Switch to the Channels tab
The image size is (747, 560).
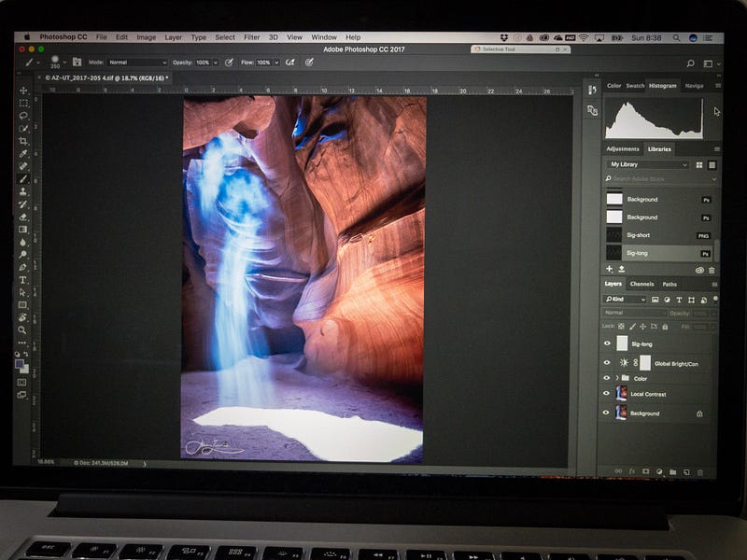[641, 284]
